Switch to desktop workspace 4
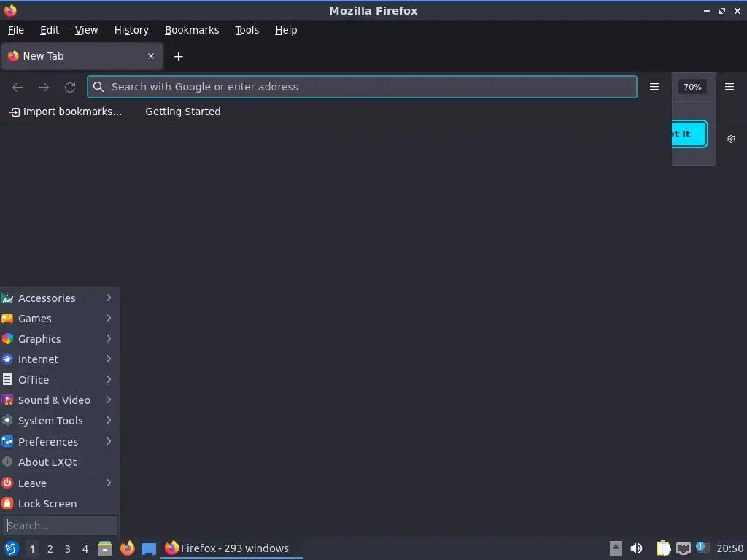Screen dimensions: 747x560 85,549
